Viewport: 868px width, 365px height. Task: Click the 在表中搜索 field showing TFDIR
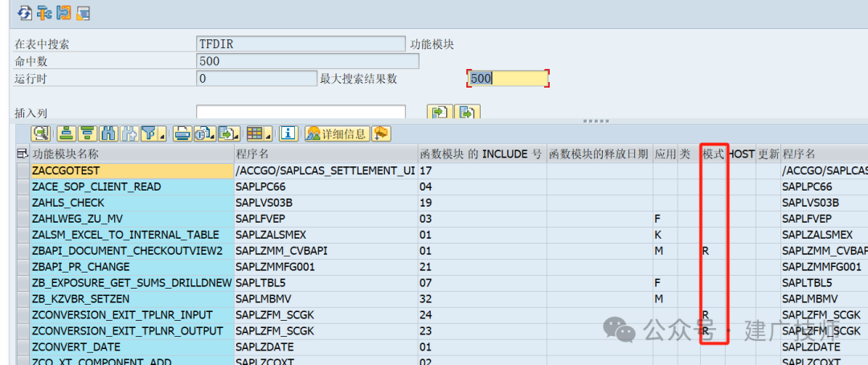(301, 44)
